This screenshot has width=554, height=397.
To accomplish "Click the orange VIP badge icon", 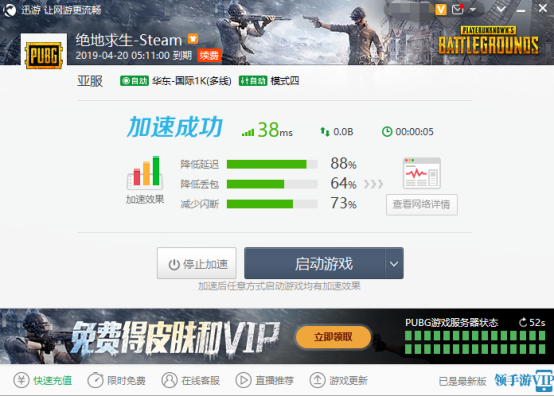I will tap(441, 9).
